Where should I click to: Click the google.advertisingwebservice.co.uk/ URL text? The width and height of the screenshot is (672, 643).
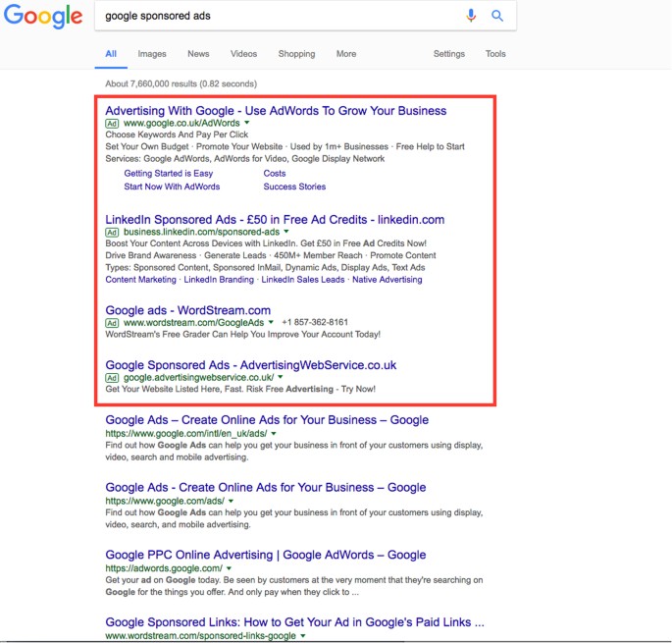[x=198, y=378]
